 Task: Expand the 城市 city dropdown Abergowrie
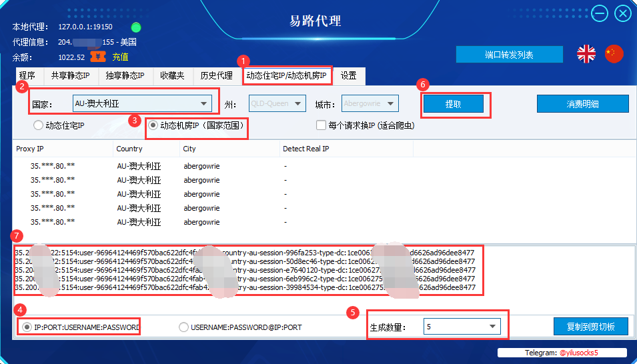370,103
